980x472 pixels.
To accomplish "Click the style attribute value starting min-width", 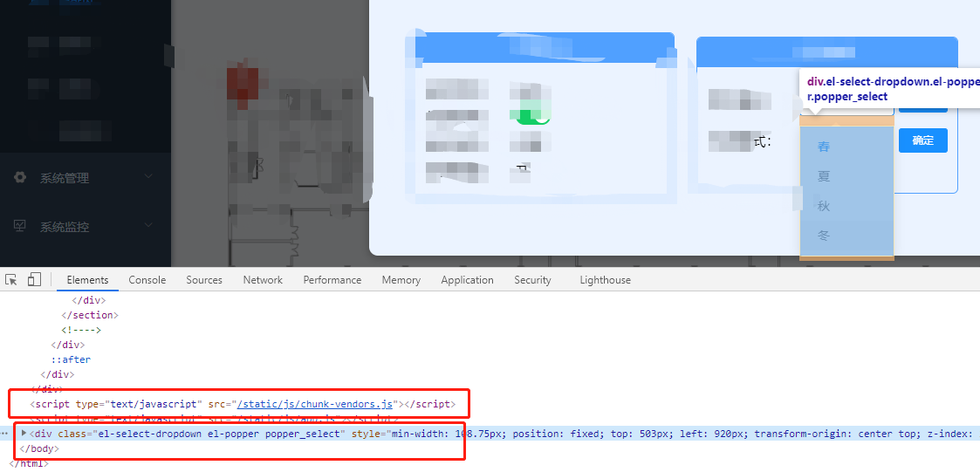I will tap(686, 434).
